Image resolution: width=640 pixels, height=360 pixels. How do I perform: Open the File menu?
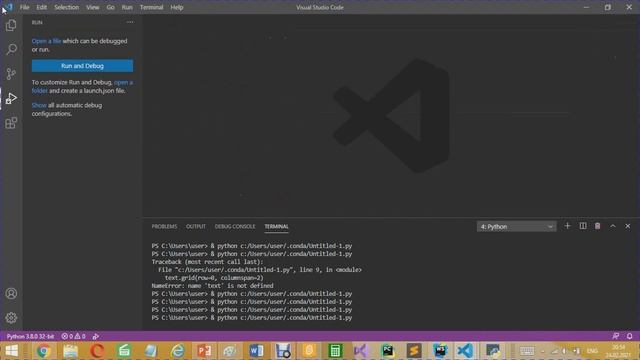tap(24, 7)
